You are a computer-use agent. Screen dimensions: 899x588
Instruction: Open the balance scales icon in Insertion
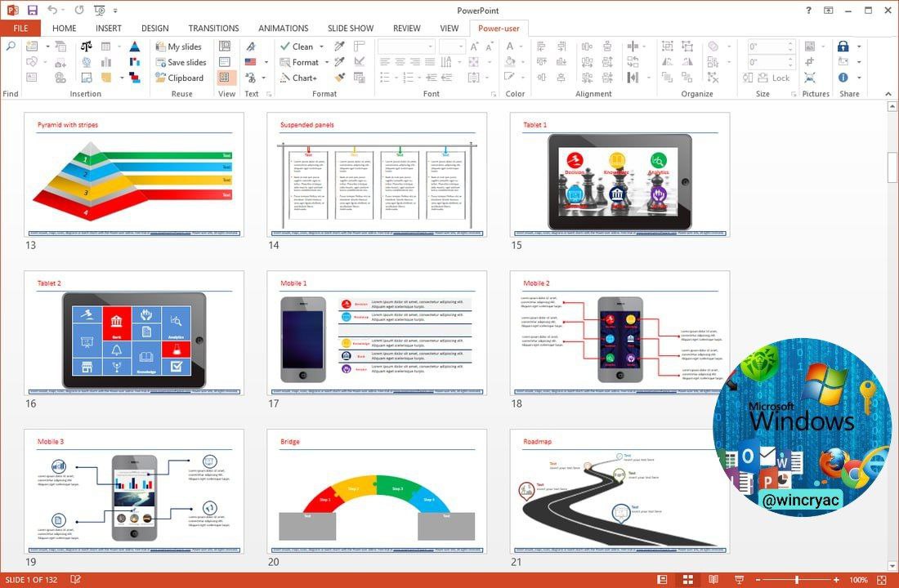point(87,47)
